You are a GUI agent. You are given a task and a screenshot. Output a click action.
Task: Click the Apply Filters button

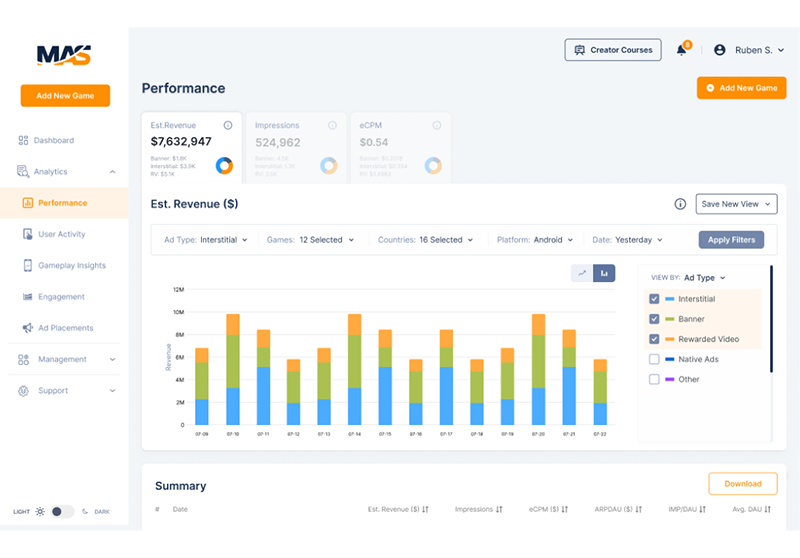click(731, 240)
